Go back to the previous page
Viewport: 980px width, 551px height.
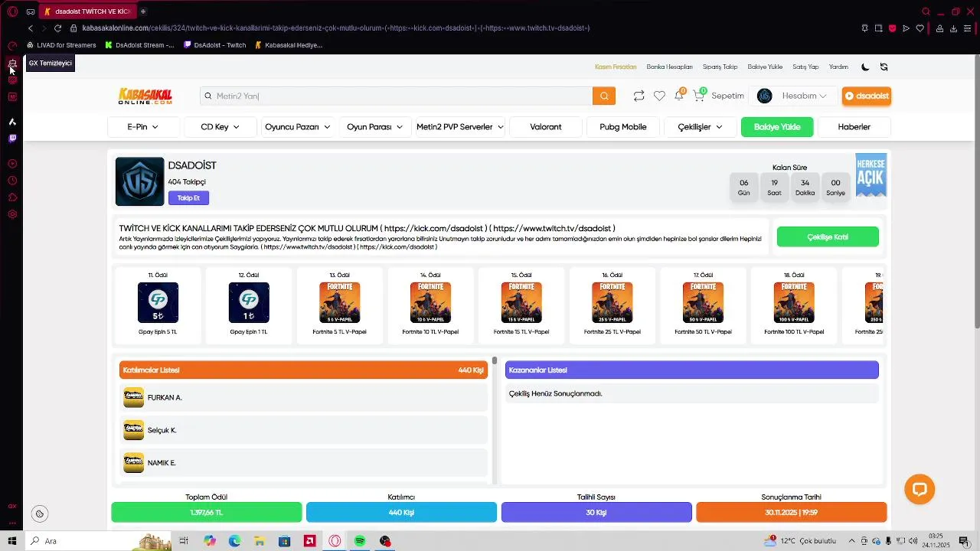[30, 28]
